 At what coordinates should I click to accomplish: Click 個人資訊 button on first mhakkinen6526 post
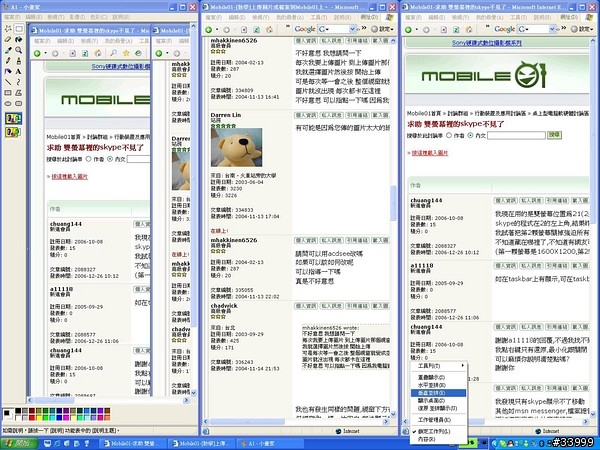[305, 41]
